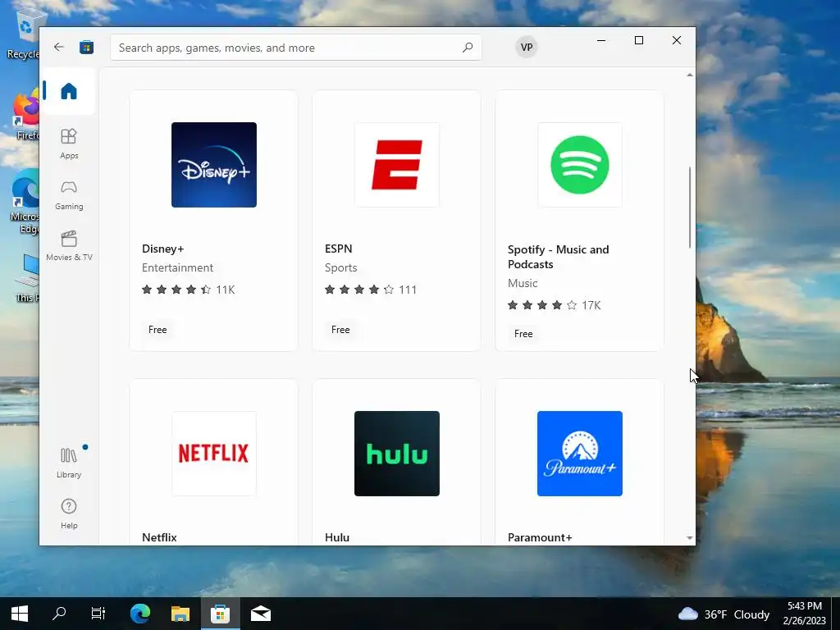Viewport: 840px width, 630px height.
Task: Click the Disney+ title text
Action: 163,249
